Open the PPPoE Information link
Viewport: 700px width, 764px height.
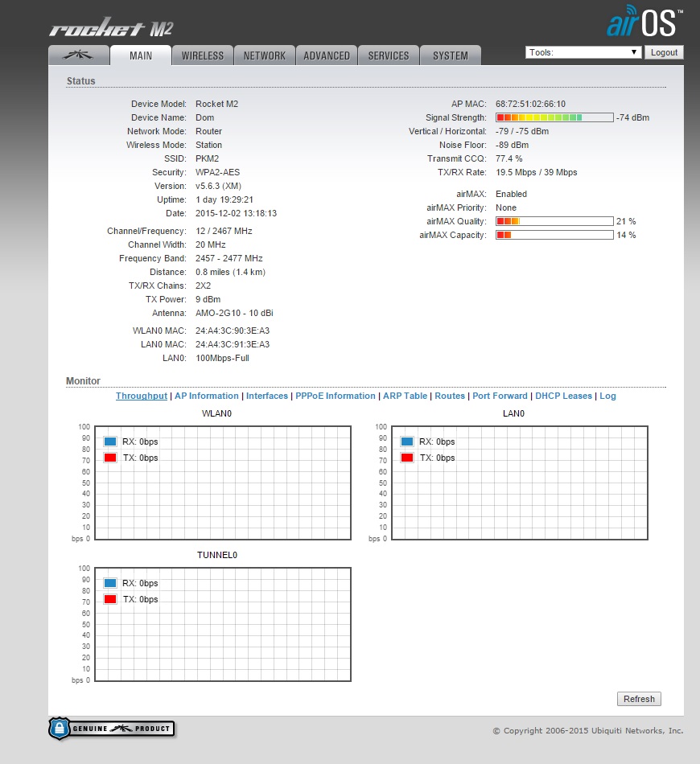coord(336,396)
